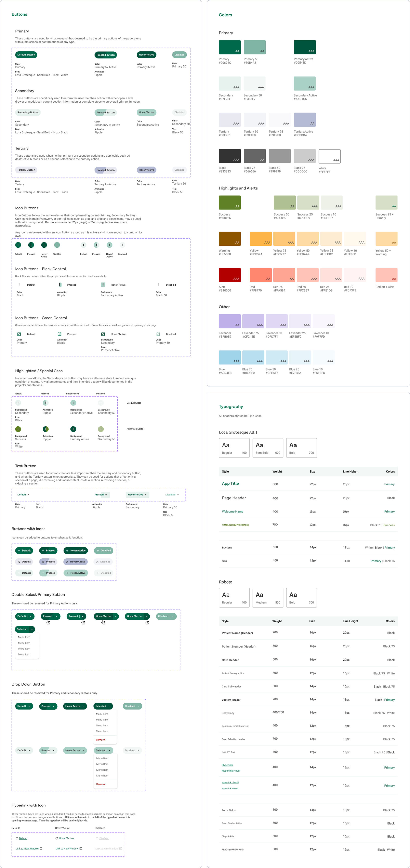This screenshot has height=868, width=410.
Task: Click the three-dot Hover/Active black control icon
Action: pyautogui.click(x=103, y=285)
